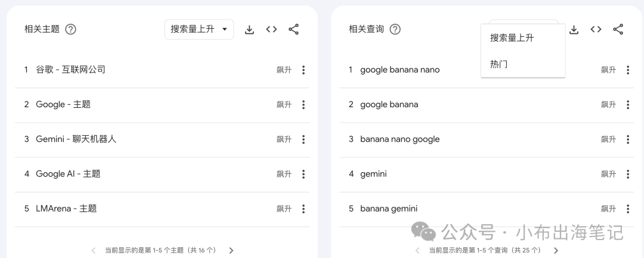
Task: Click help icon beside 相关查询
Action: pos(395,29)
